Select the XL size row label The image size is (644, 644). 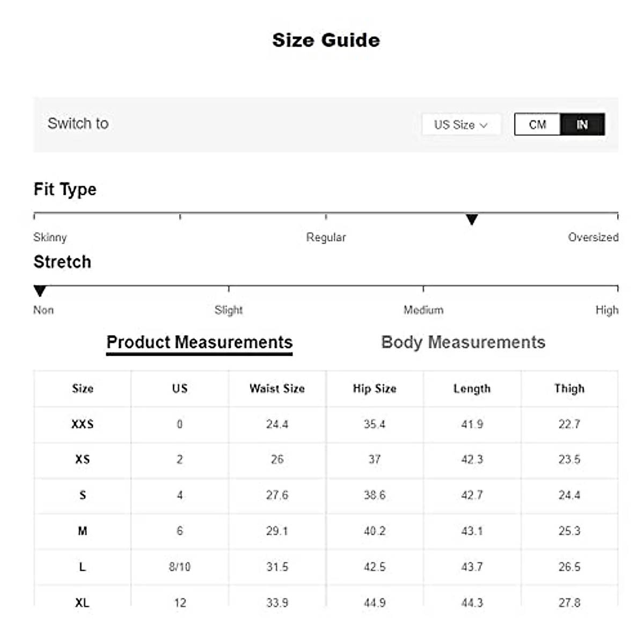pos(83,602)
